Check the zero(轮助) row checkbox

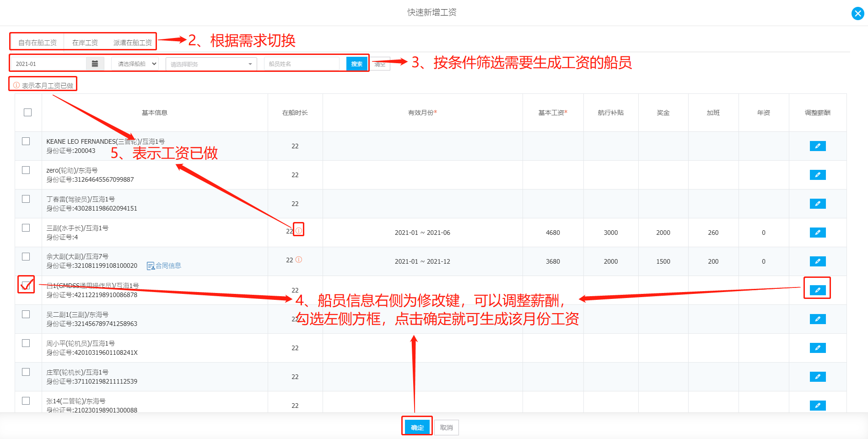[26, 170]
